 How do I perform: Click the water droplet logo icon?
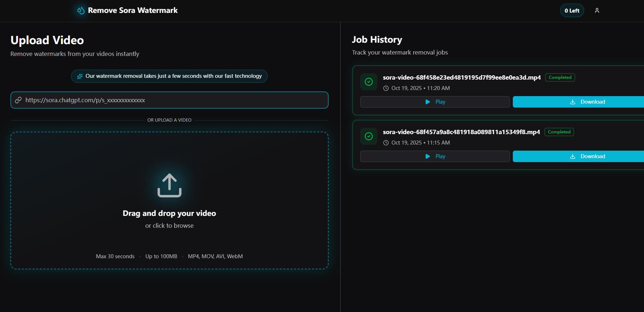coord(81,10)
